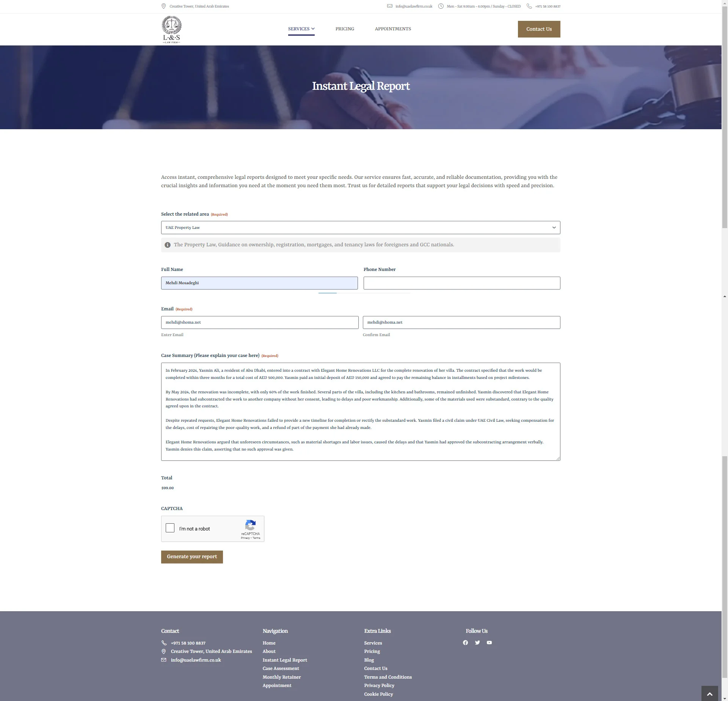Focus the Phone Number input field
The image size is (728, 701).
pyautogui.click(x=462, y=283)
